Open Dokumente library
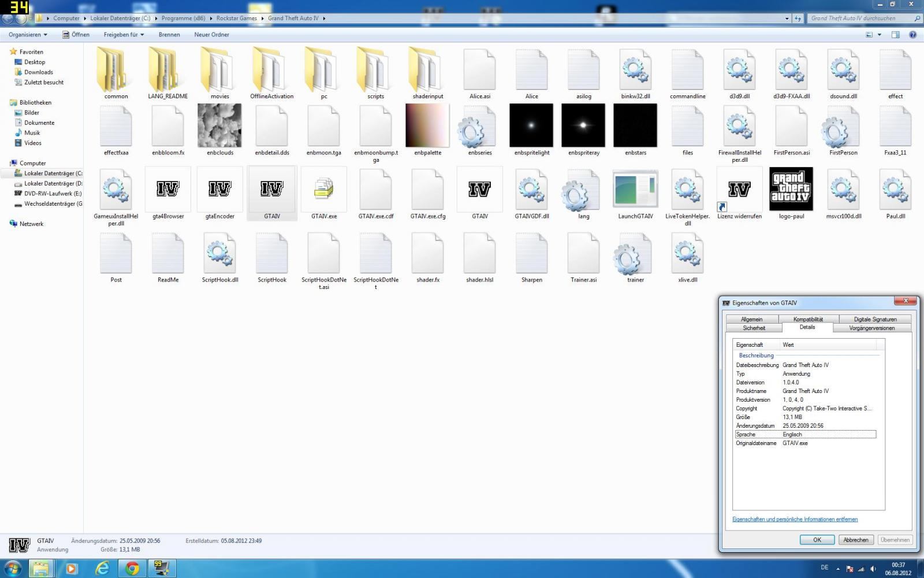Image resolution: width=924 pixels, height=578 pixels. pyautogui.click(x=39, y=123)
